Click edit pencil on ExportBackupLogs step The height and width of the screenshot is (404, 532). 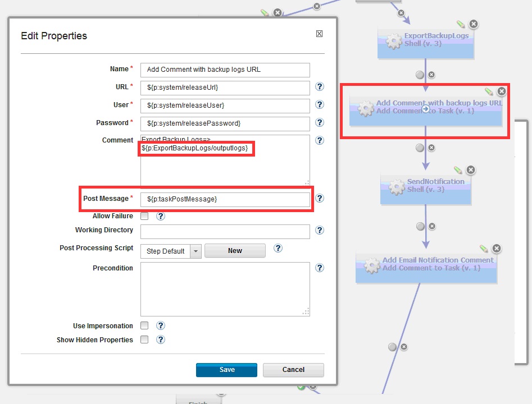[461, 24]
